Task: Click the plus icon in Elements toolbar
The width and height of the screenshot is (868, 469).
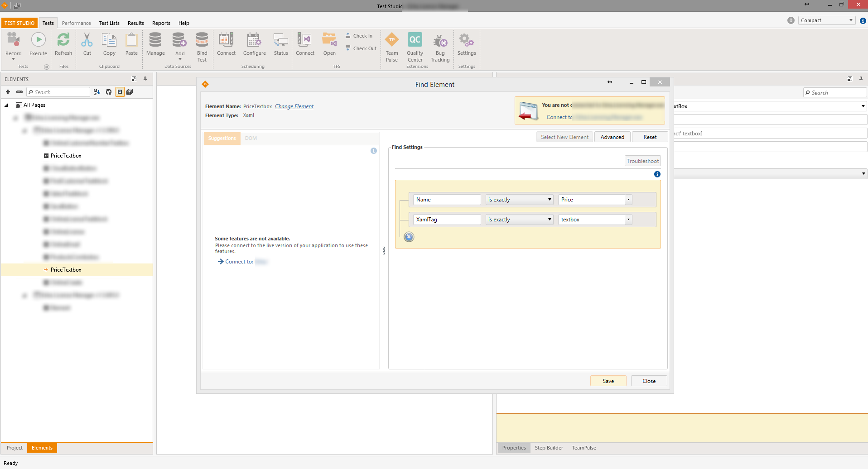Action: pyautogui.click(x=8, y=92)
